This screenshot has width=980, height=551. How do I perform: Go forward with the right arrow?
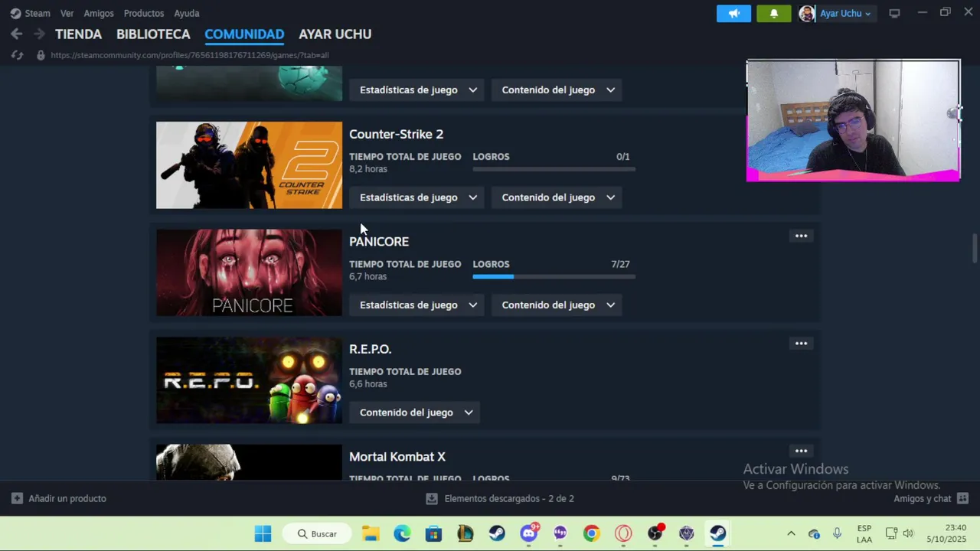coord(39,34)
